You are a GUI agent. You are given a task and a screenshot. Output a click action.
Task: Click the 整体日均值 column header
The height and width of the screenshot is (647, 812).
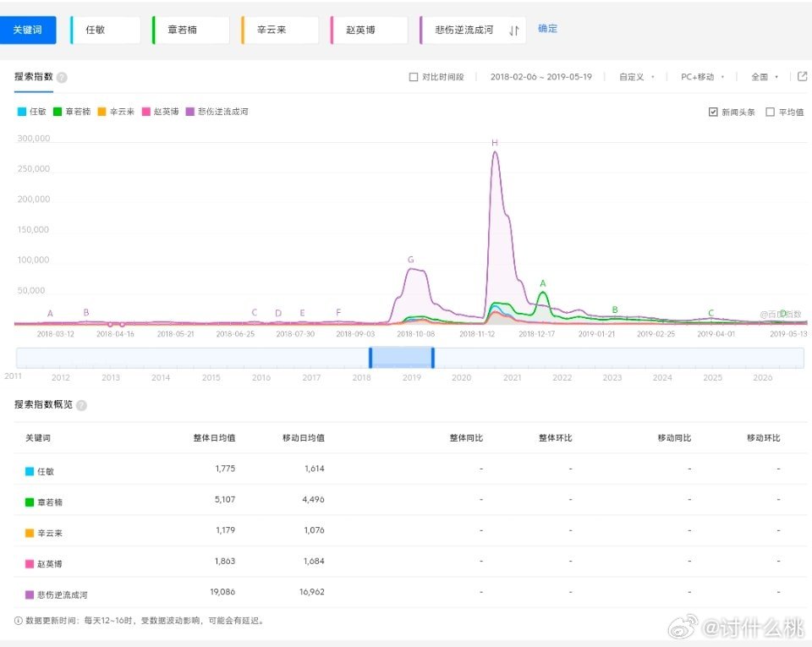pos(214,438)
